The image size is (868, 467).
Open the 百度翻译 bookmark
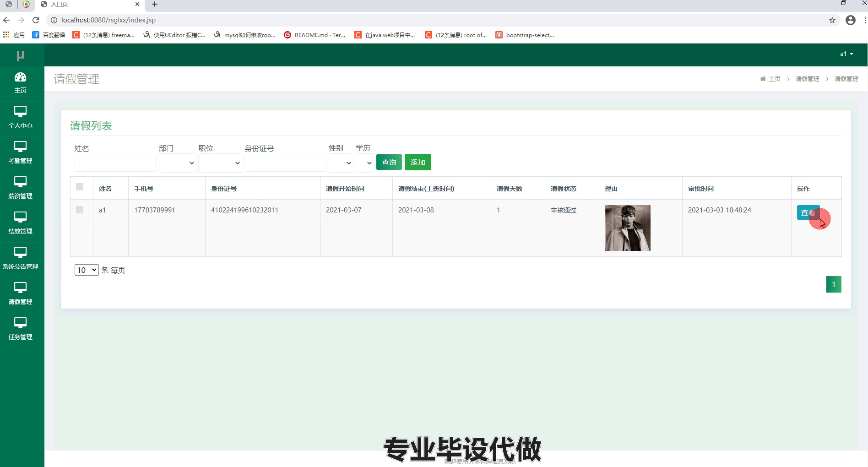49,35
